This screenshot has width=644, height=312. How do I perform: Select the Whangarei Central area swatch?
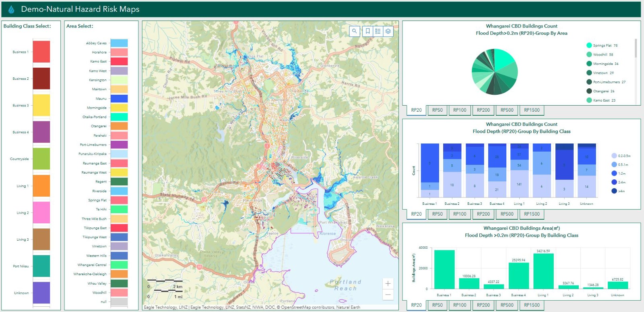pos(119,265)
